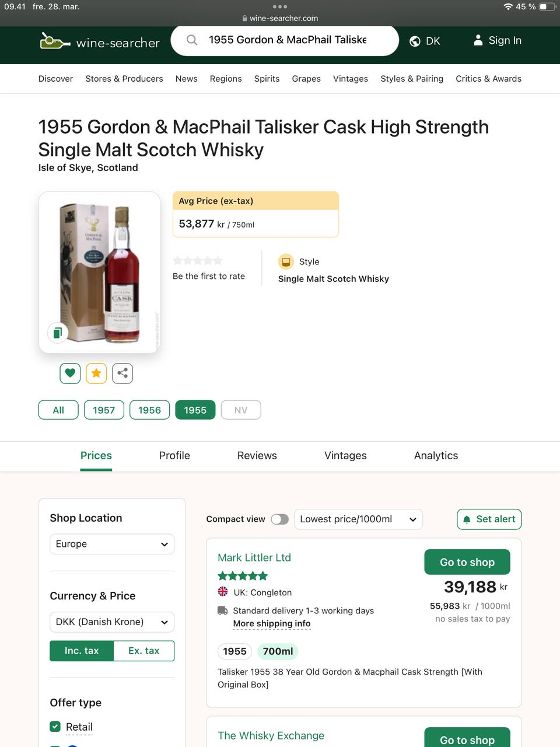Toggle the Compact view switch
560x747 pixels.
279,519
